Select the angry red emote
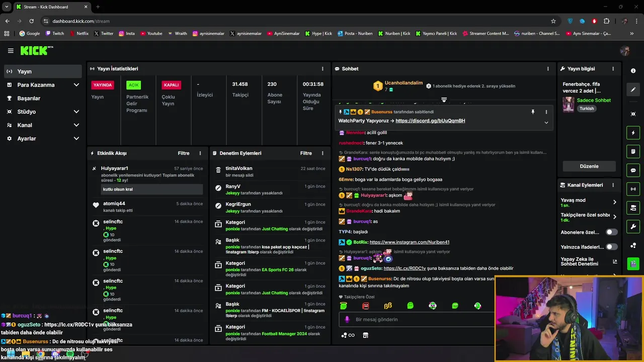This screenshot has height=362, width=644. pyautogui.click(x=366, y=306)
